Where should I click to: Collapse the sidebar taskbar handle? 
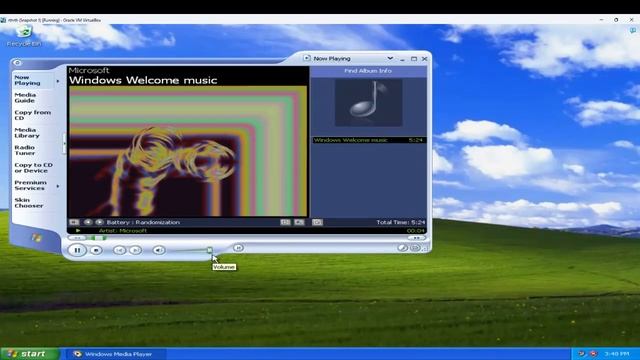pos(64,143)
